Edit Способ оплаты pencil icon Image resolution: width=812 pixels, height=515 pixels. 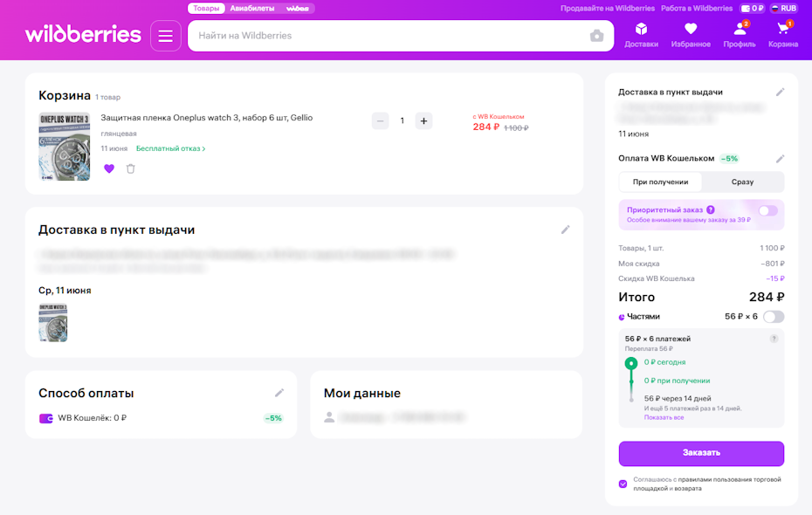[x=279, y=393]
